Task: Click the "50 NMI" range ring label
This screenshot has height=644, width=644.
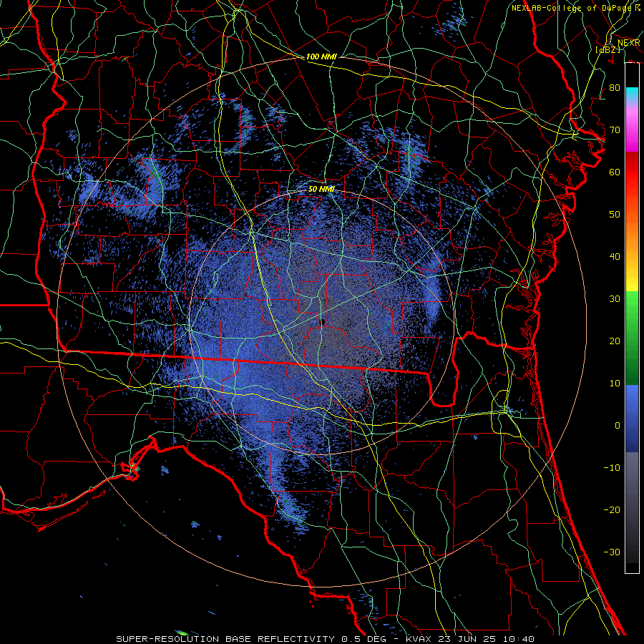Action: pyautogui.click(x=321, y=189)
